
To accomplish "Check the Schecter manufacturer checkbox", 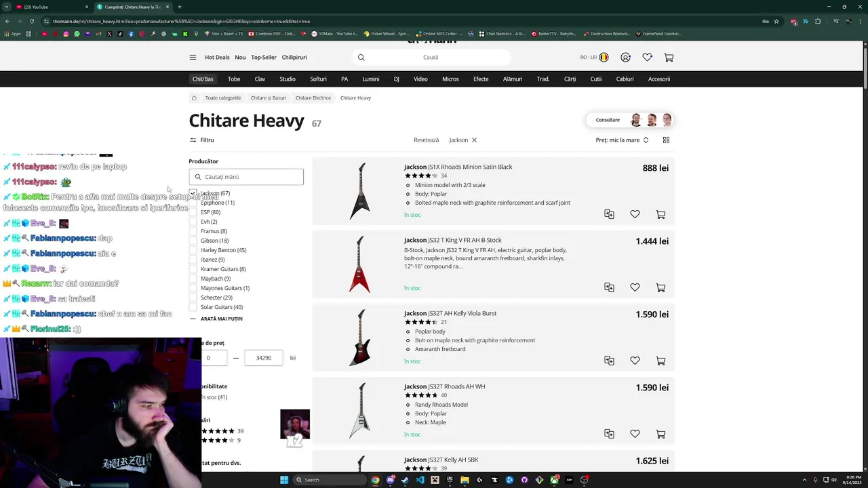I will click(193, 298).
